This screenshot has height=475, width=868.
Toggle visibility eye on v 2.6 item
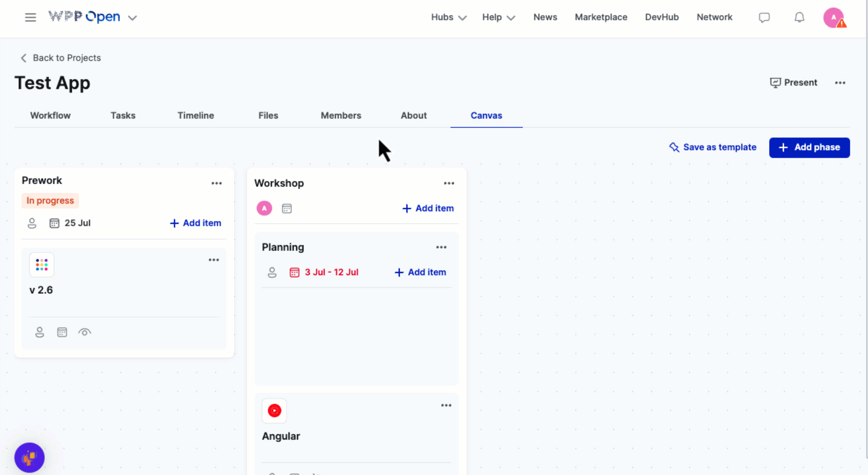pyautogui.click(x=85, y=332)
